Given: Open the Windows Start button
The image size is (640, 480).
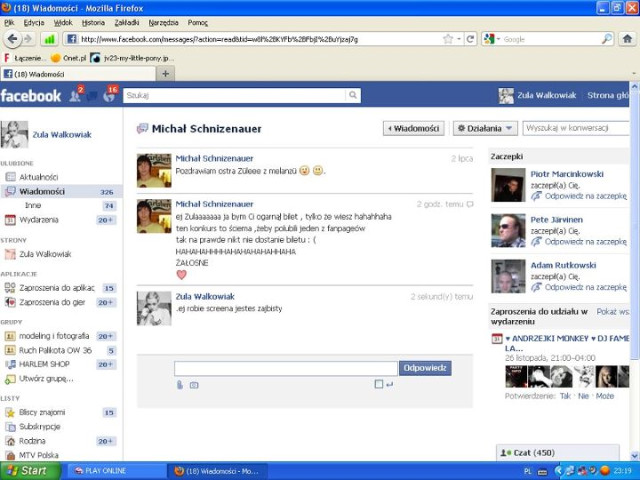Looking at the screenshot, I should [x=30, y=471].
